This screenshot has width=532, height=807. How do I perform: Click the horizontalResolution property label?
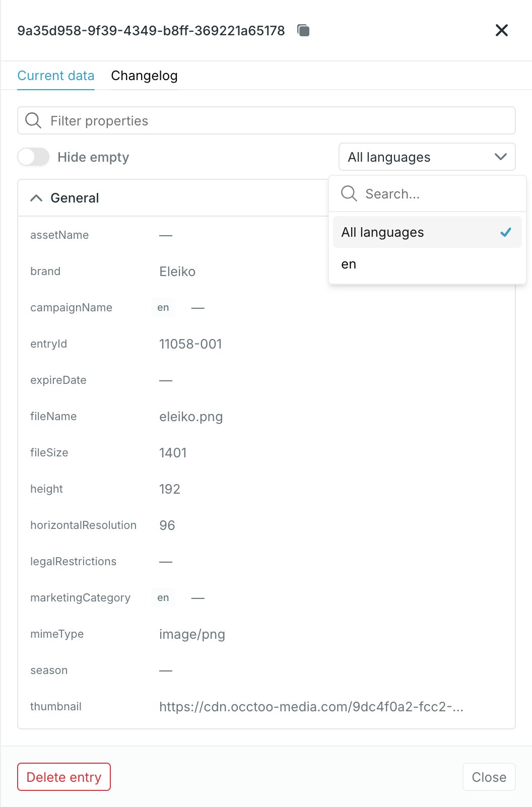(x=83, y=525)
